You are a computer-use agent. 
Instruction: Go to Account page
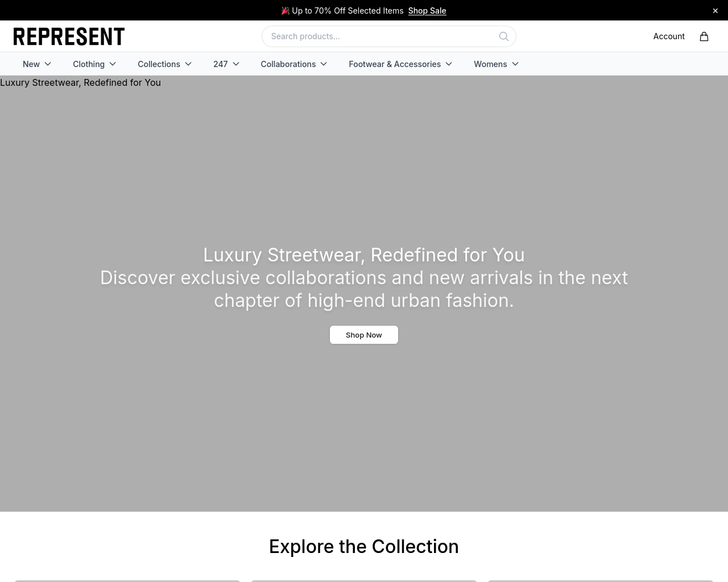pyautogui.click(x=669, y=36)
